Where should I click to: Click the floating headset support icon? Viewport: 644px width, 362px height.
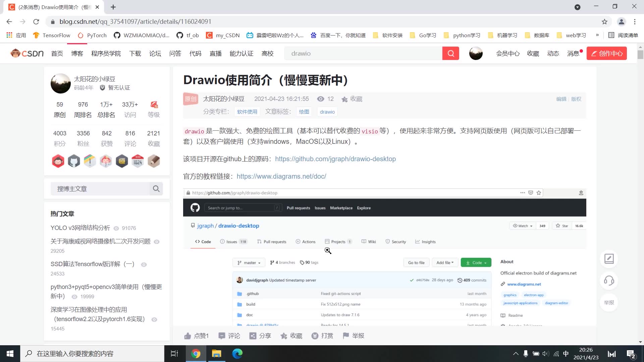click(x=609, y=281)
